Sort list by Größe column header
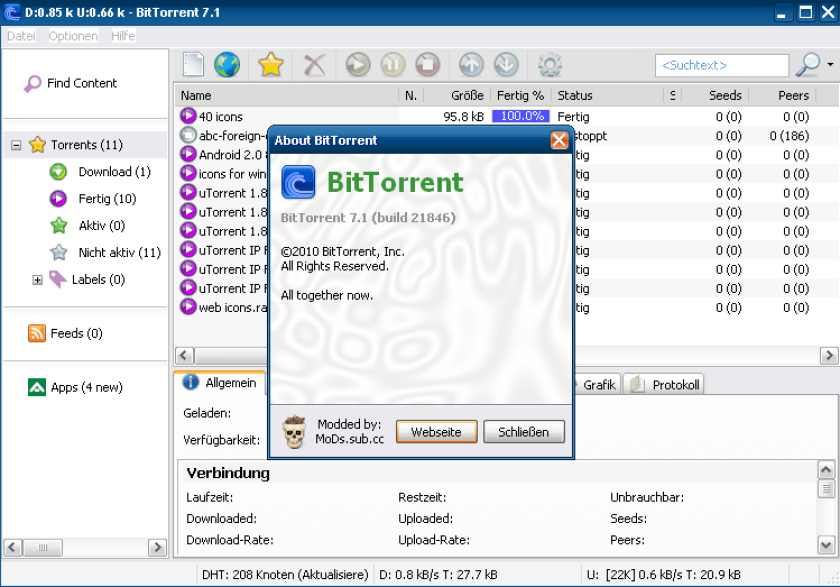The image size is (840, 587). [456, 95]
